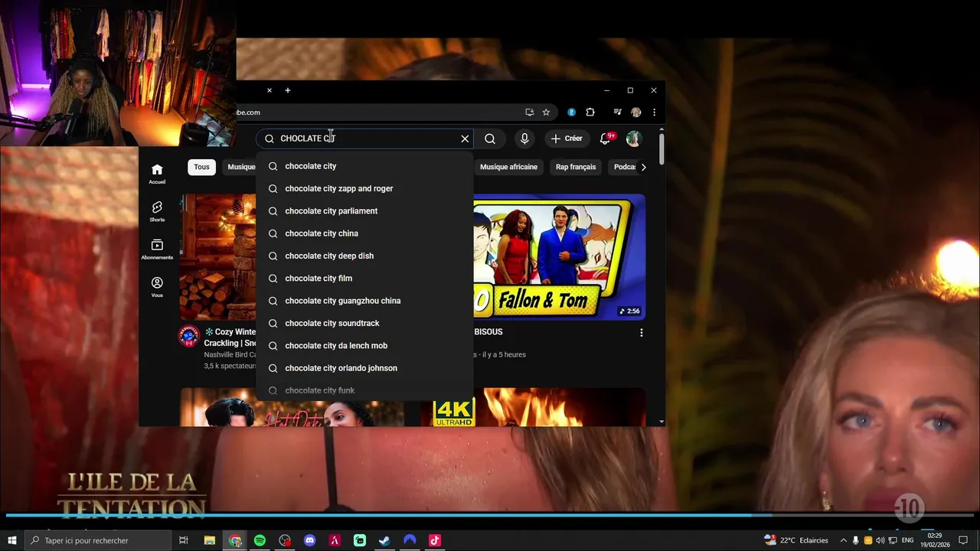This screenshot has width=980, height=551.
Task: Open Chrome three-dot menu
Action: (654, 112)
